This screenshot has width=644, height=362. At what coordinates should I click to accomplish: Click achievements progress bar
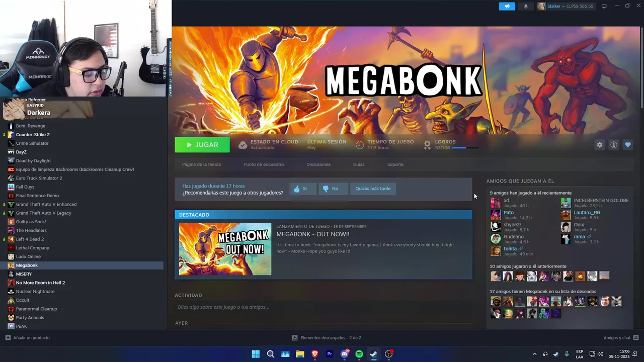465,148
